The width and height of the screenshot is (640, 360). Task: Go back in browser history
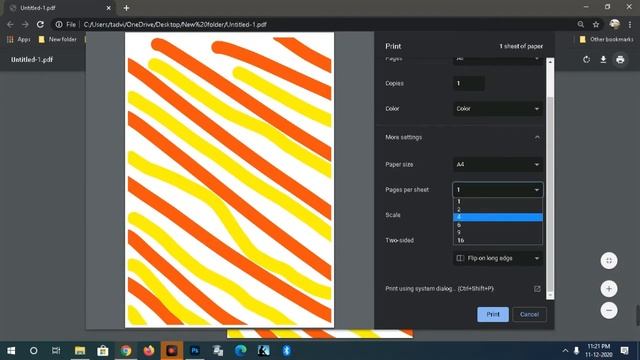click(10, 24)
